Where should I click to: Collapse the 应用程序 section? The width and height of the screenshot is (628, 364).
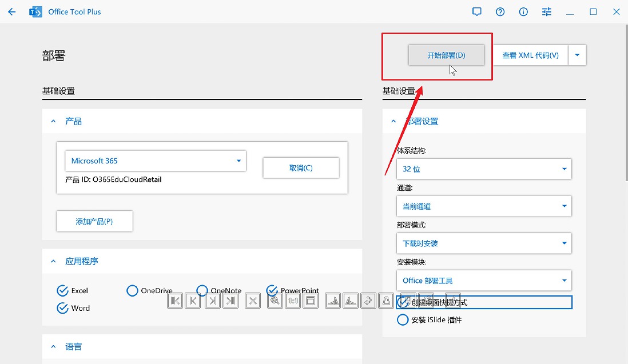click(53, 261)
